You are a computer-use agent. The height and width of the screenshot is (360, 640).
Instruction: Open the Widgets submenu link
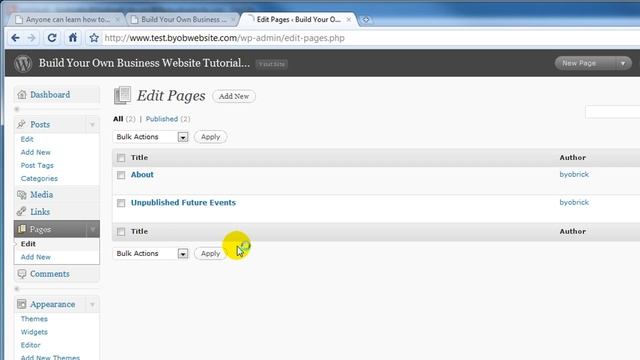(x=34, y=332)
